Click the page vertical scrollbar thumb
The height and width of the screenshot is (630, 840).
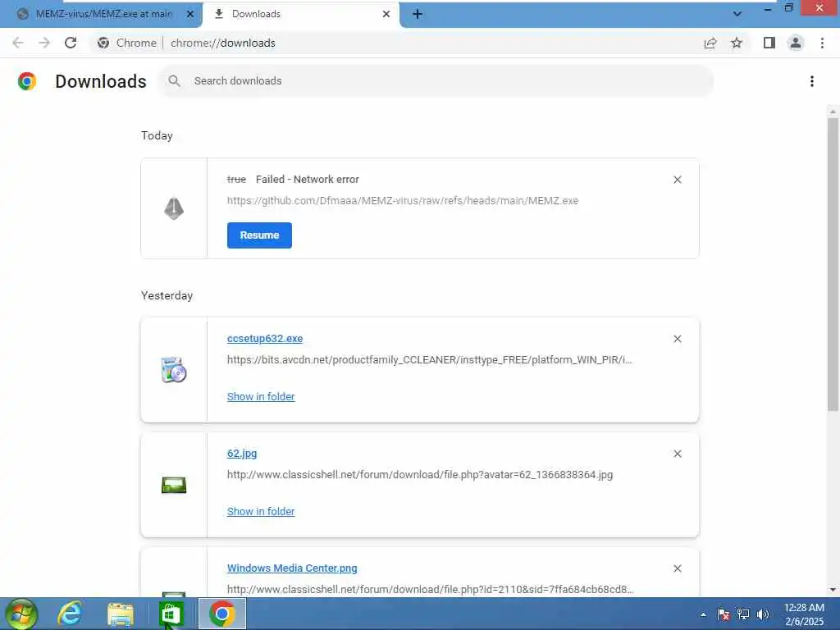[833, 265]
